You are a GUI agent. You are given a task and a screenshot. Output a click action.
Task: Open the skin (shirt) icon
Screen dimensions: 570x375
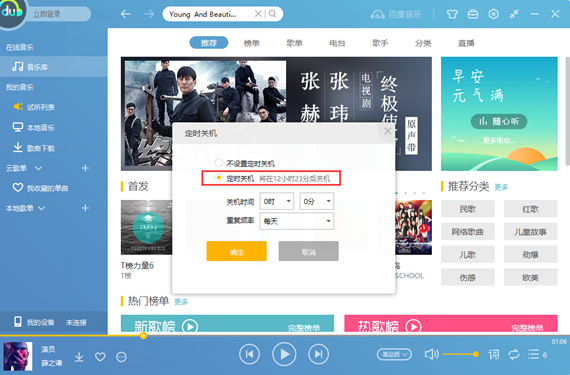point(452,14)
